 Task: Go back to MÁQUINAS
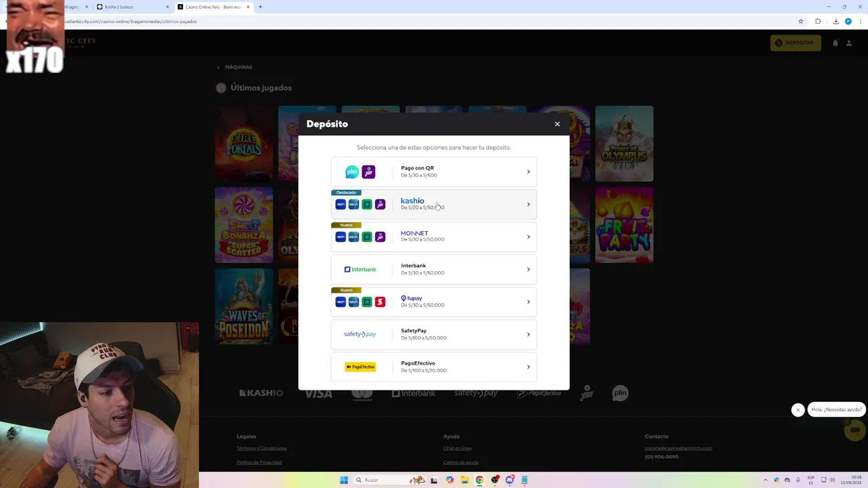pos(235,67)
